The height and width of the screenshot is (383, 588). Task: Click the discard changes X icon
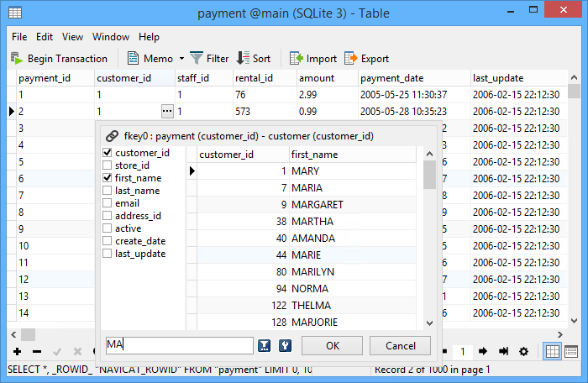(x=77, y=351)
